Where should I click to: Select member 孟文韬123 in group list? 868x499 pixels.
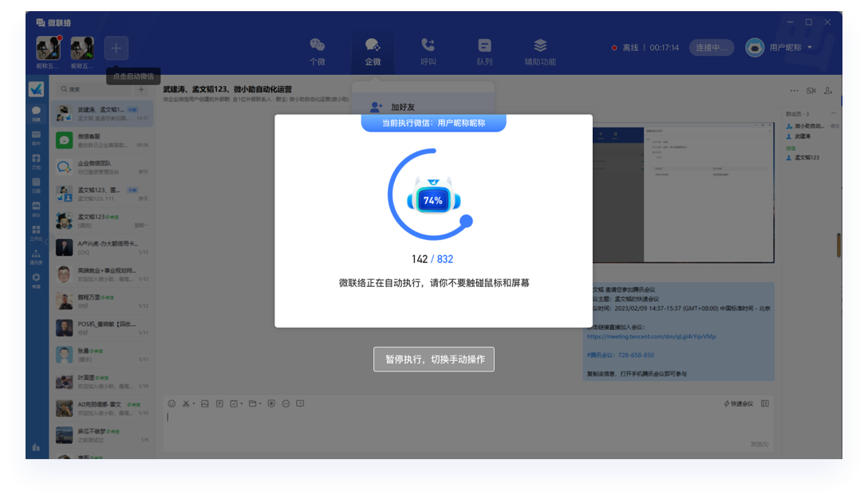[x=803, y=158]
